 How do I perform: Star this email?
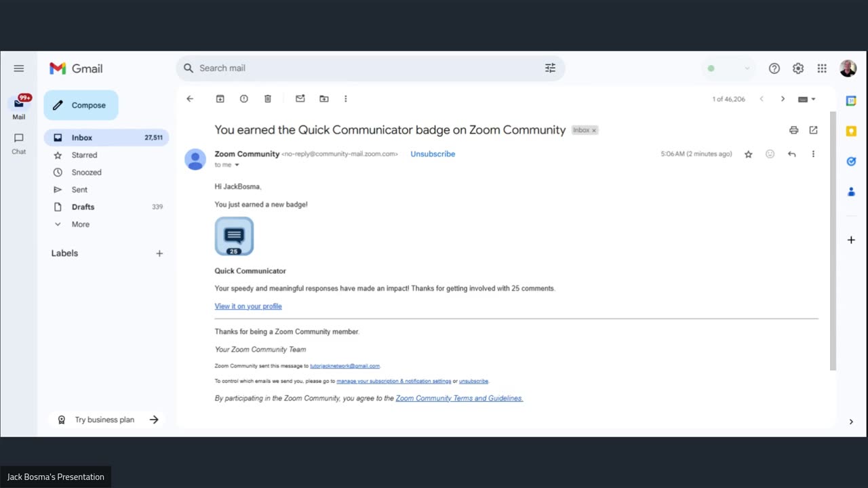click(749, 155)
